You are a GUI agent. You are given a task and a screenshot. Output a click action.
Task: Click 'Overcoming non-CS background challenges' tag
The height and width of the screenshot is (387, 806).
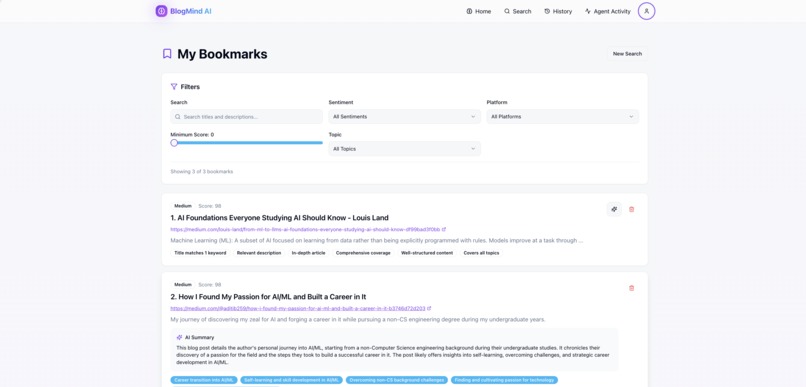pyautogui.click(x=397, y=380)
